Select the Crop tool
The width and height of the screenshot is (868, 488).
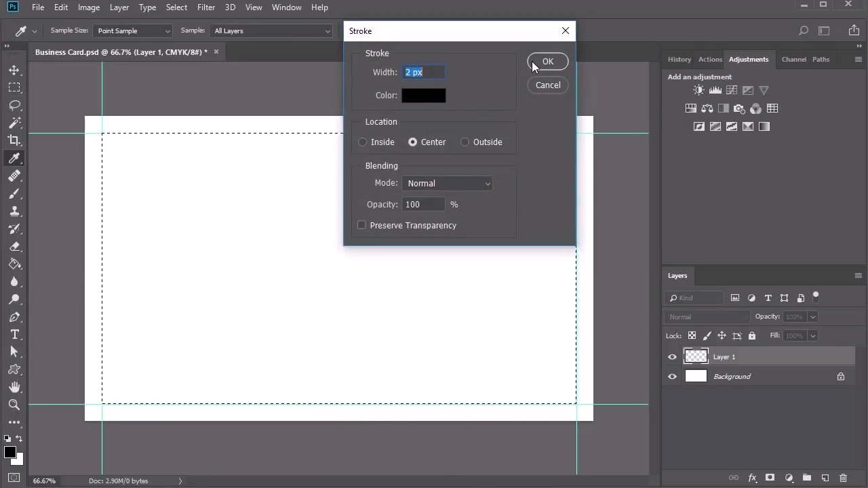pos(14,140)
